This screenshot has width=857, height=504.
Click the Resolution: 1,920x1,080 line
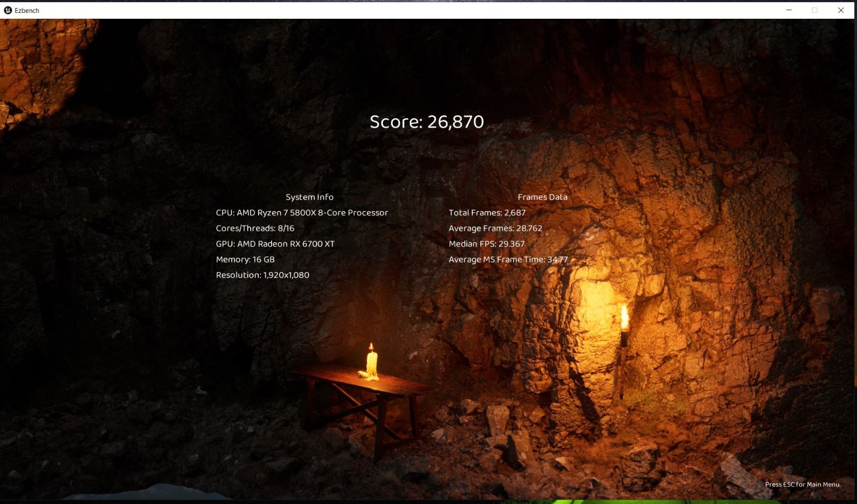(x=262, y=275)
